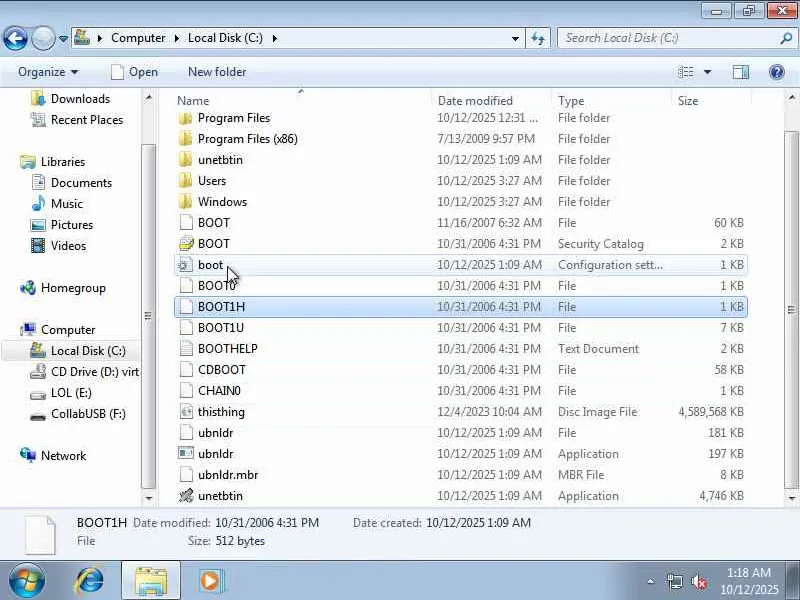Click the muted volume tray icon
Image resolution: width=800 pixels, height=600 pixels.
pyautogui.click(x=698, y=581)
